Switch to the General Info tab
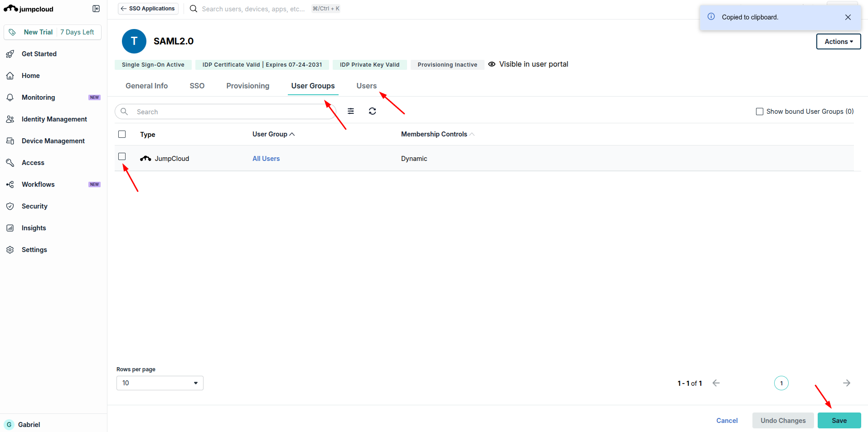 coord(147,86)
